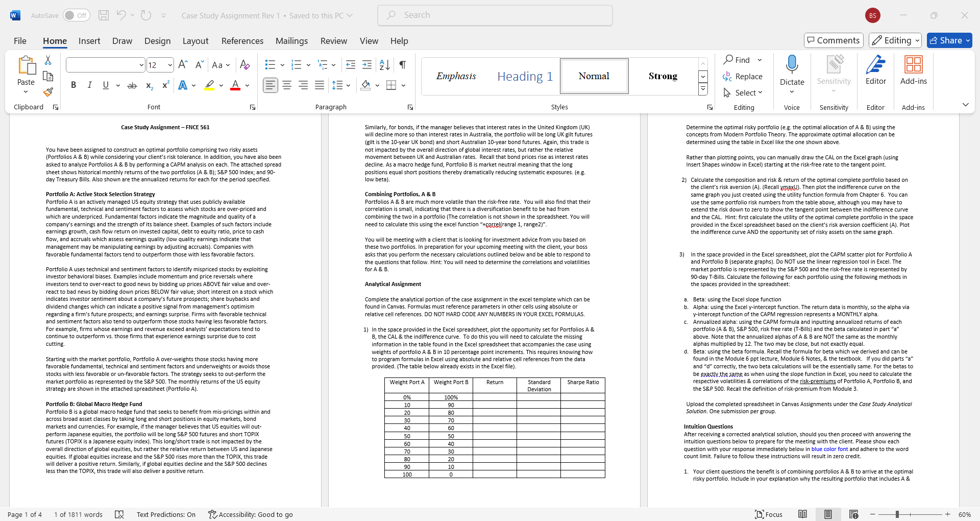Switch to the References tab
This screenshot has height=521, width=980.
click(x=242, y=41)
